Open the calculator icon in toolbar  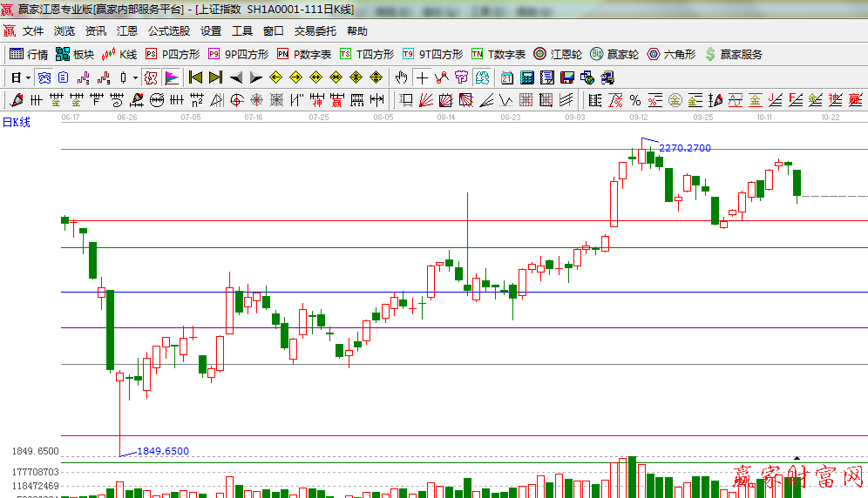tap(526, 77)
